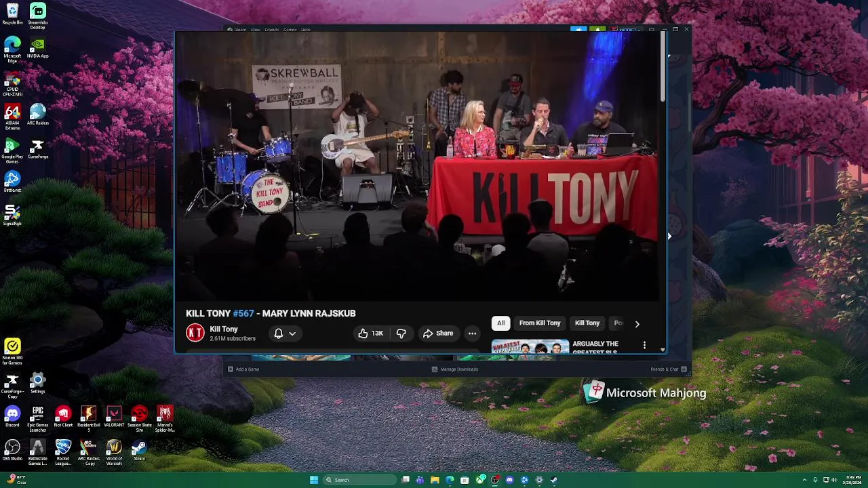Open the Kill Tony channel avatar
Viewport: 868px width, 488px height.
(x=195, y=333)
